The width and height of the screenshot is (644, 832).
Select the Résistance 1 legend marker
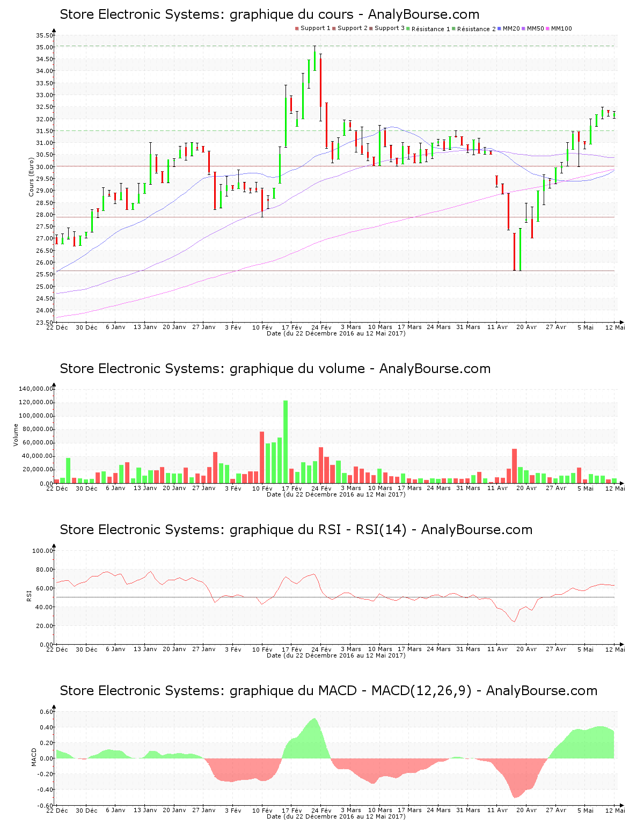[x=408, y=28]
